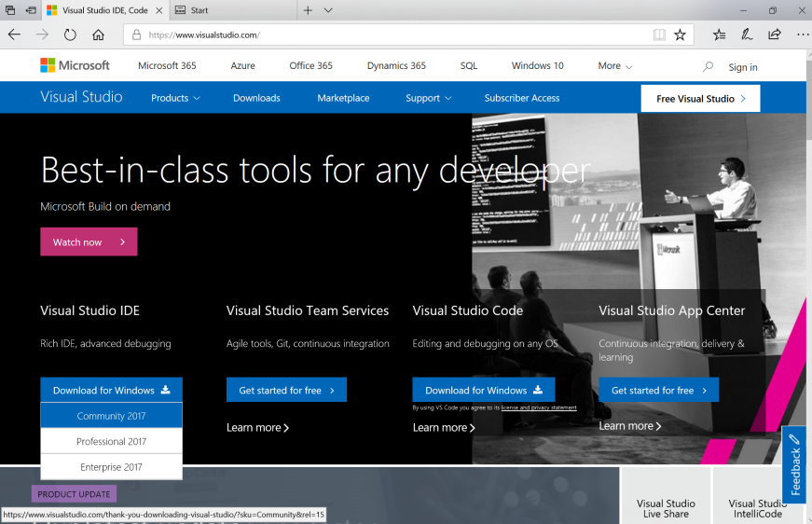Open the site search magnifier icon
Viewport: 812px width, 524px height.
[x=708, y=66]
